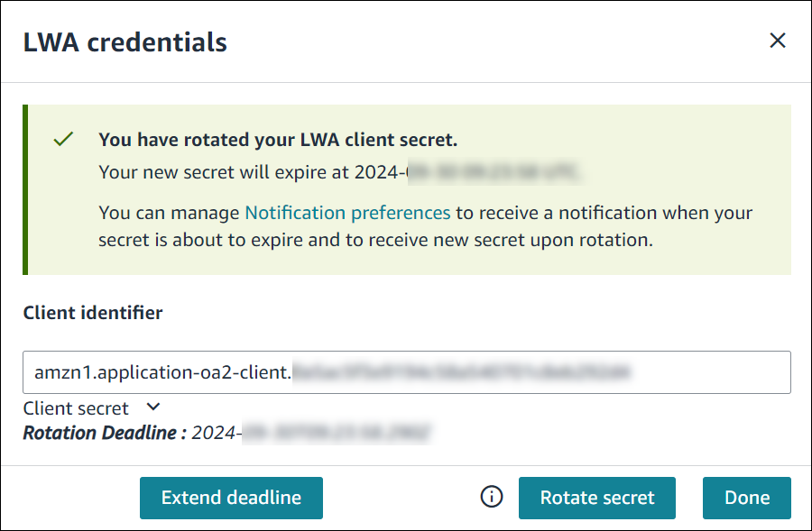
Task: Click the blurred rotation deadline date value
Action: pyautogui.click(x=336, y=433)
